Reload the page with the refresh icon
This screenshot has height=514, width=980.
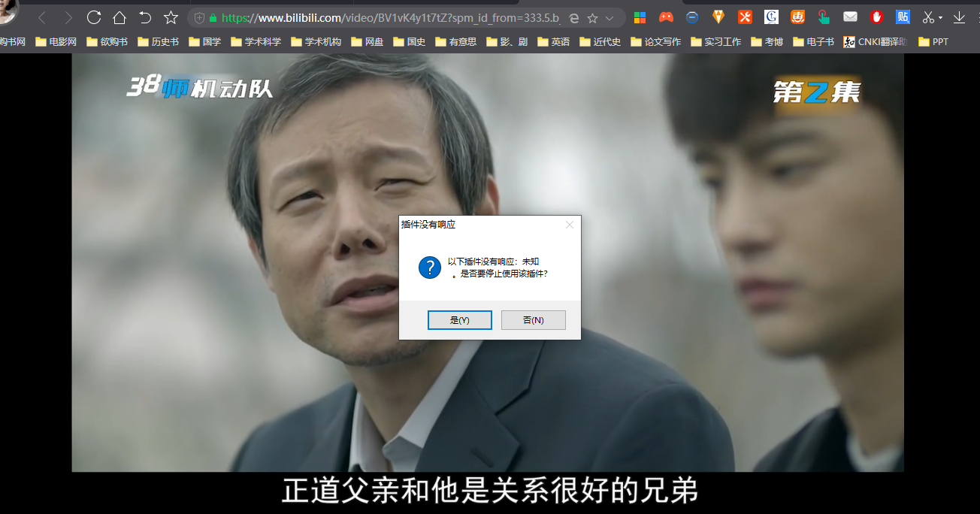coord(94,17)
